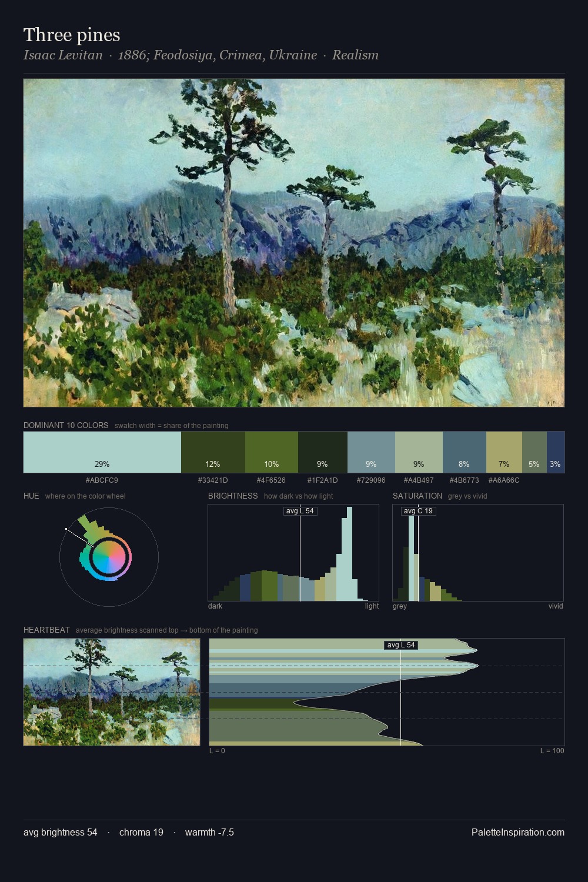The height and width of the screenshot is (882, 588).
Task: Click the small heartbeat painting thumbnail
Action: (x=112, y=692)
